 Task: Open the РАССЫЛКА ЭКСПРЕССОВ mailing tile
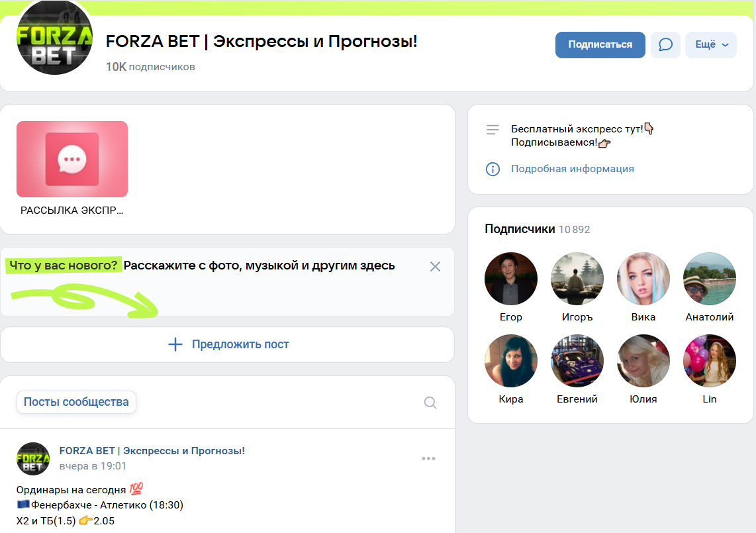click(72, 159)
